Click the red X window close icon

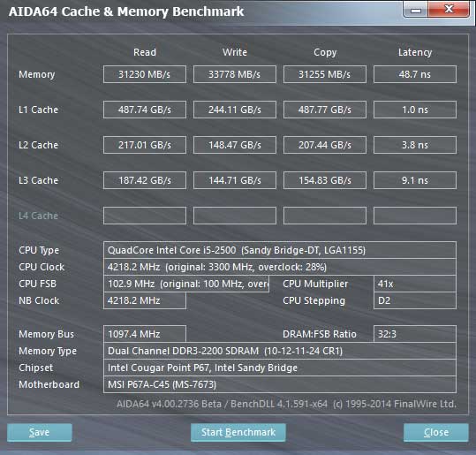pyautogui.click(x=449, y=9)
